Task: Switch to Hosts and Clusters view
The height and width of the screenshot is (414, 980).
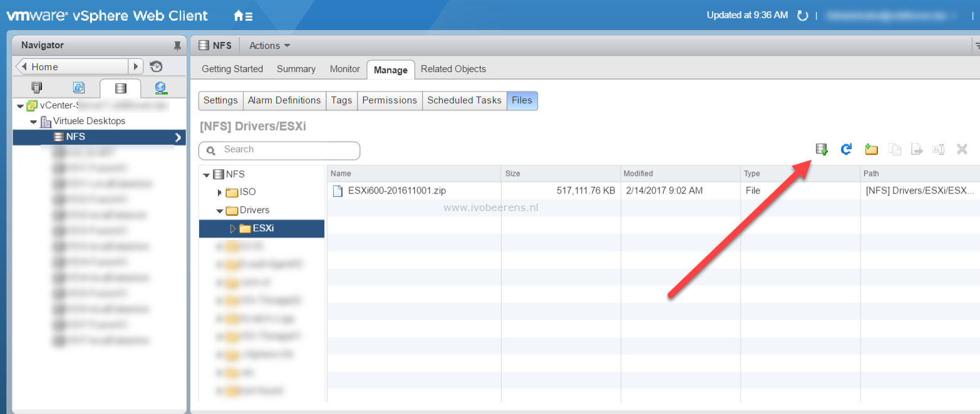Action: (37, 88)
